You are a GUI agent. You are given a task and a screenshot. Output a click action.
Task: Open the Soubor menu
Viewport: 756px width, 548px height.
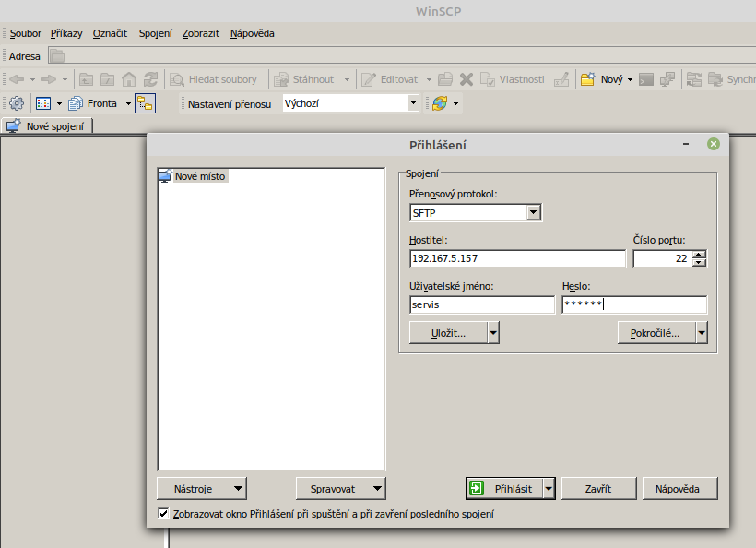26,33
